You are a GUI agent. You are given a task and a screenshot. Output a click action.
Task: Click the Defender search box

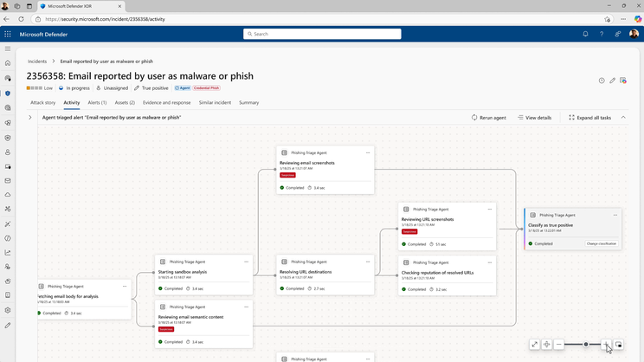tap(322, 34)
